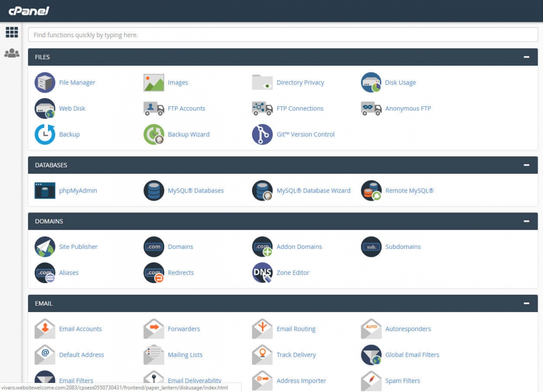Viewport: 543px width, 392px height.
Task: Open the home grid icon in sidebar
Action: [x=12, y=32]
